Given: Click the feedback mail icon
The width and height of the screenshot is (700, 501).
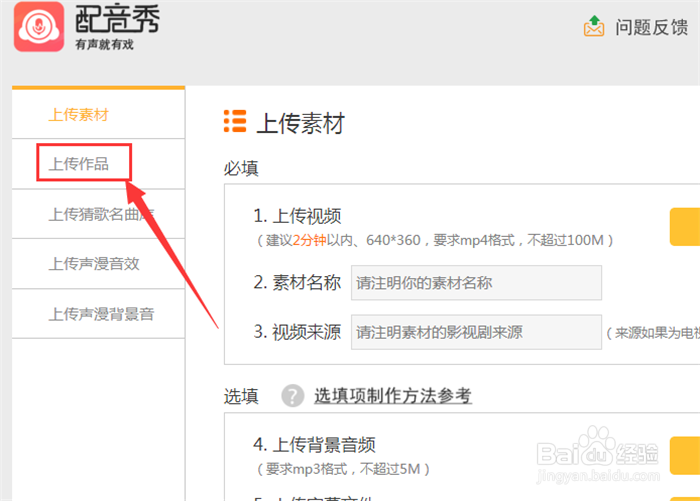Looking at the screenshot, I should tap(594, 26).
